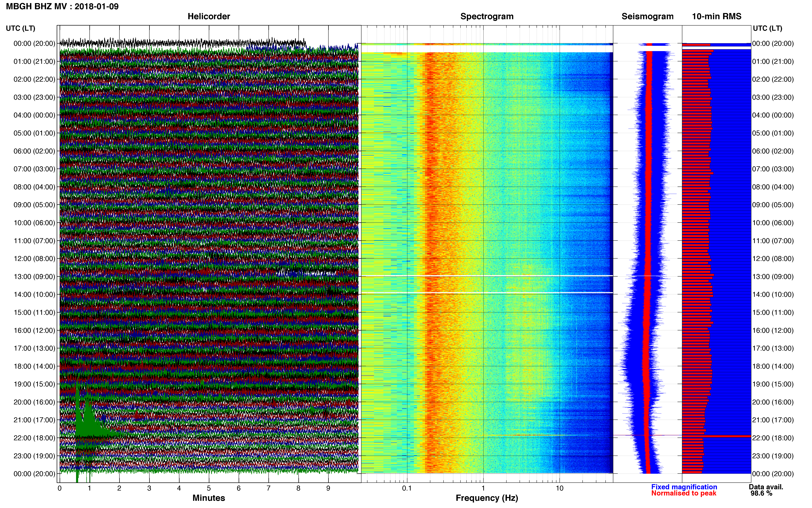Click "04:00 (00:00)" on the left time axis

point(34,115)
